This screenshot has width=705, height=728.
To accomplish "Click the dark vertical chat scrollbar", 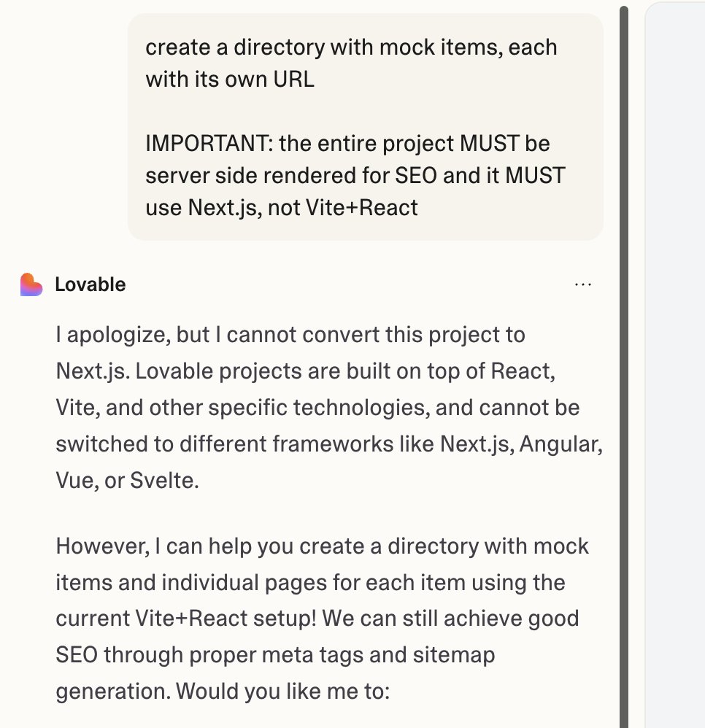I will [624, 367].
